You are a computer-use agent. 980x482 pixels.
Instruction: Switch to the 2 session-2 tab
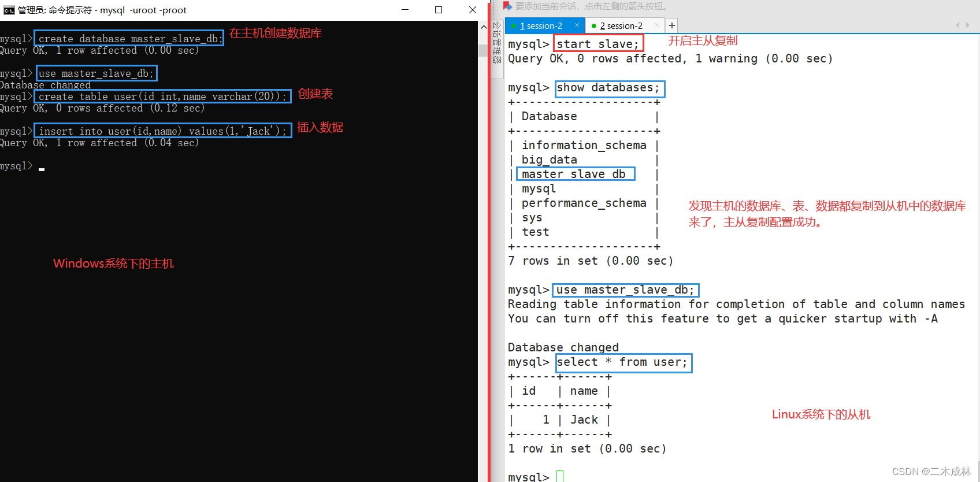coord(621,26)
